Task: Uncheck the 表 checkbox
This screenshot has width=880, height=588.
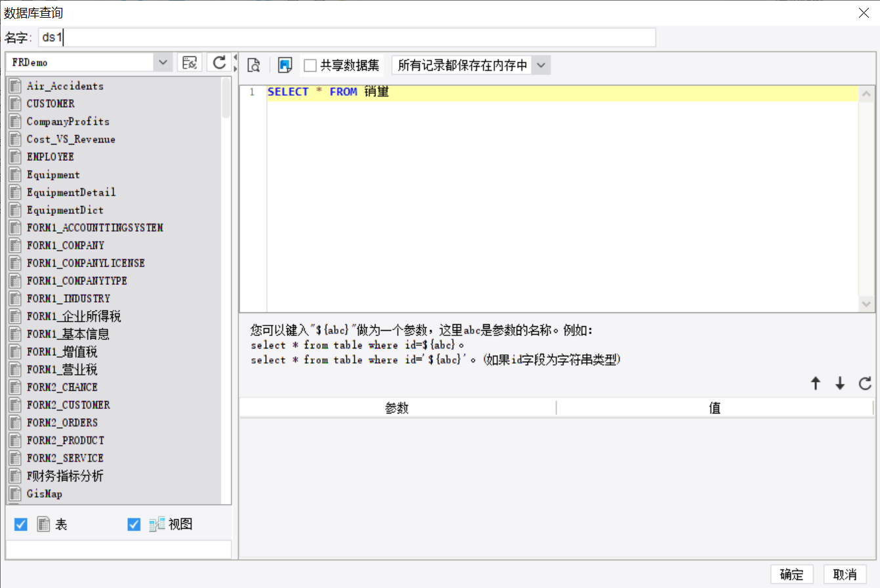Action: 21,524
